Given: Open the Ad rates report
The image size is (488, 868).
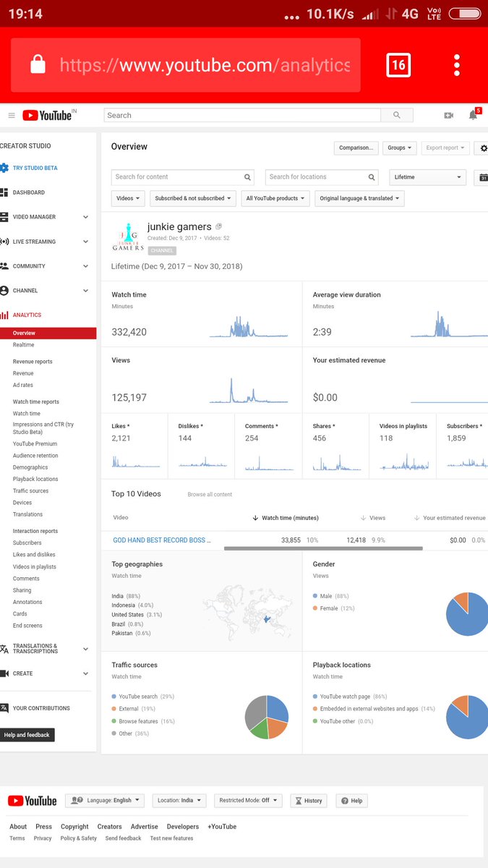Looking at the screenshot, I should click(x=22, y=385).
